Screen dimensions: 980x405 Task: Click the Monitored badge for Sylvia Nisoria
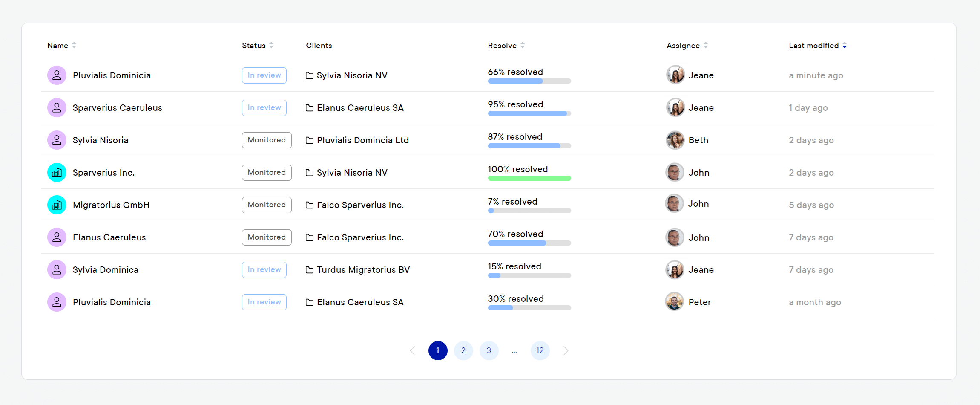(267, 140)
